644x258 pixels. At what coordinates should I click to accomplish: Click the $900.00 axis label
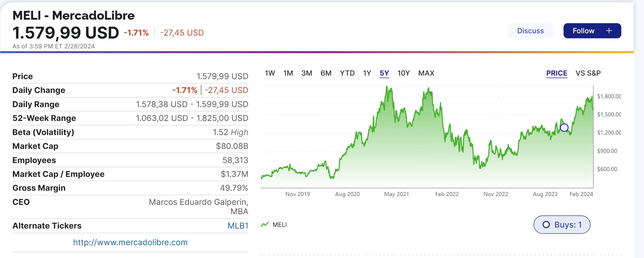(x=607, y=151)
